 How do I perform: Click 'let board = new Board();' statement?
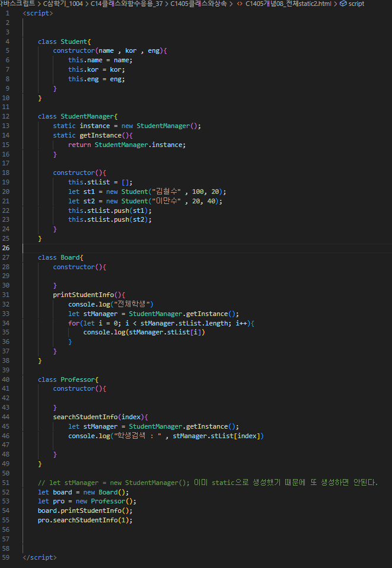(x=84, y=492)
